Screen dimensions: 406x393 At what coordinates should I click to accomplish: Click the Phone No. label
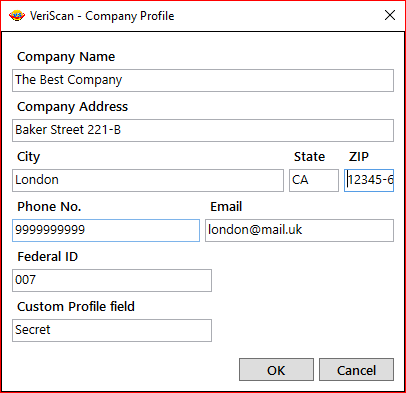(49, 207)
